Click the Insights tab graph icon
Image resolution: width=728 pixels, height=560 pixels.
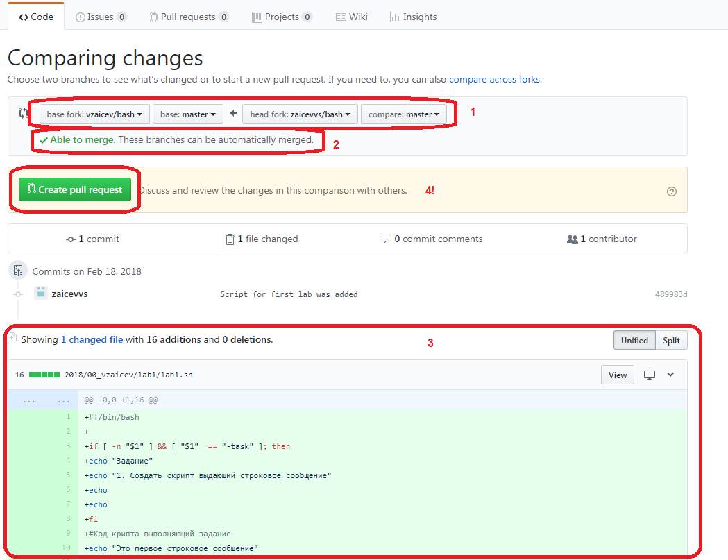(x=395, y=17)
